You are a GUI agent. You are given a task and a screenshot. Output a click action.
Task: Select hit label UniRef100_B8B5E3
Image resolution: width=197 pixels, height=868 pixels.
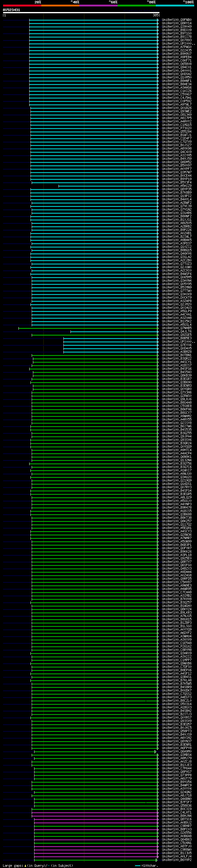tap(177, 338)
